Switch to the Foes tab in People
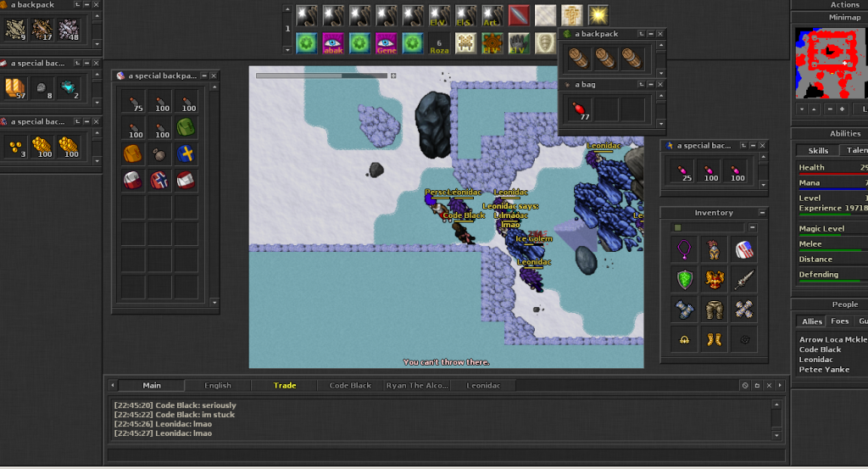 click(x=839, y=321)
